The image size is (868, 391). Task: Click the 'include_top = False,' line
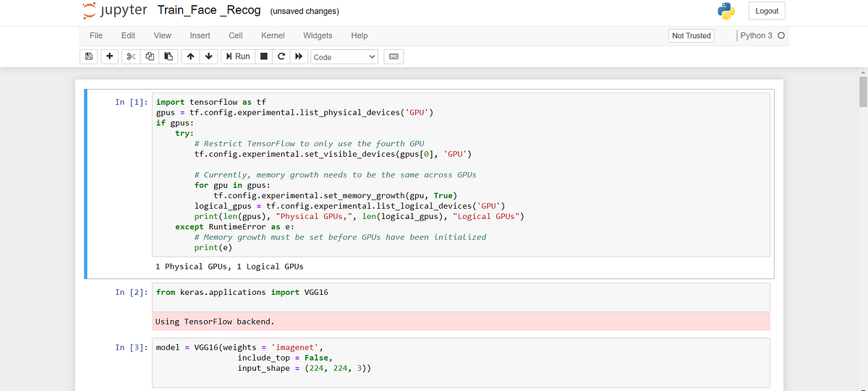point(286,358)
